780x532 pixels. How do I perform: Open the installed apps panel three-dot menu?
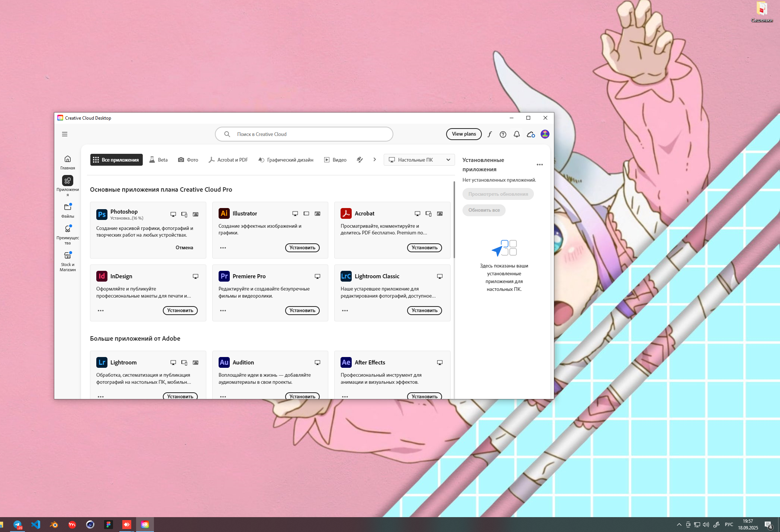(540, 165)
